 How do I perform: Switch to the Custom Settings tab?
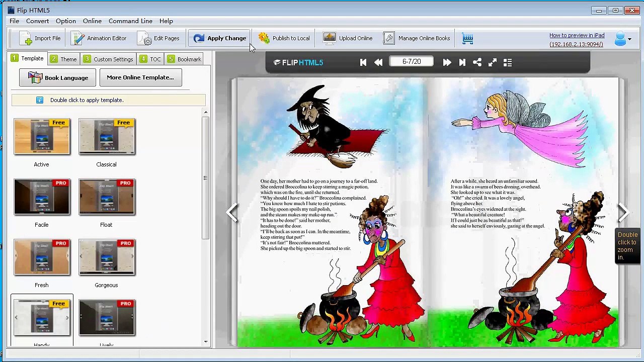pyautogui.click(x=108, y=59)
